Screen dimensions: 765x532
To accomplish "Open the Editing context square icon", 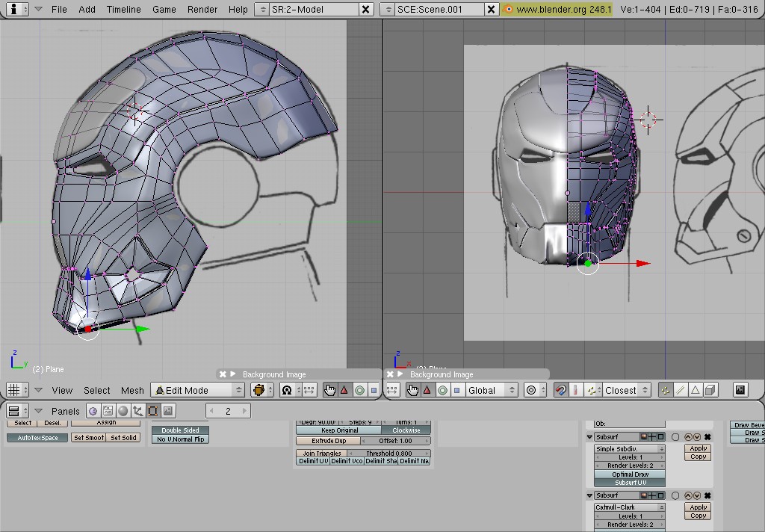I will click(152, 411).
